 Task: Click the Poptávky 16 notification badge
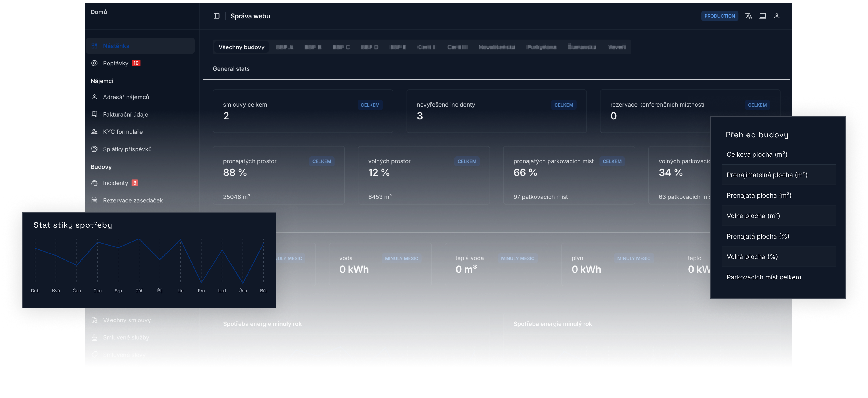136,63
